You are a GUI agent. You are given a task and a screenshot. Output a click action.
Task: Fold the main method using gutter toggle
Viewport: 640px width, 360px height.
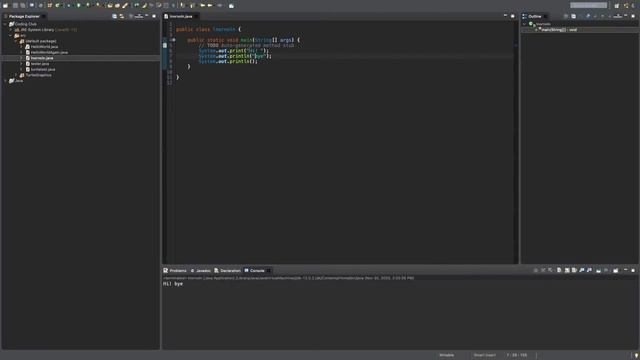(174, 40)
